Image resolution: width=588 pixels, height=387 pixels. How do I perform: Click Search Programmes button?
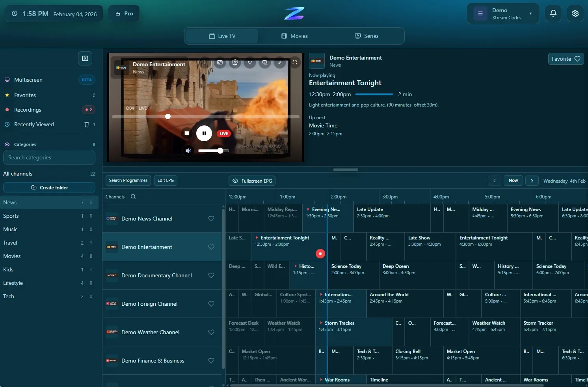pyautogui.click(x=128, y=180)
